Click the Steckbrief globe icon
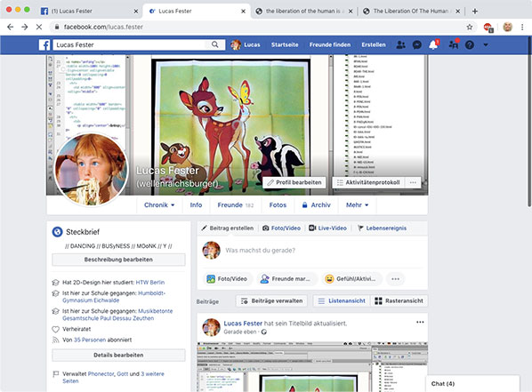The height and width of the screenshot is (392, 532). tap(57, 232)
